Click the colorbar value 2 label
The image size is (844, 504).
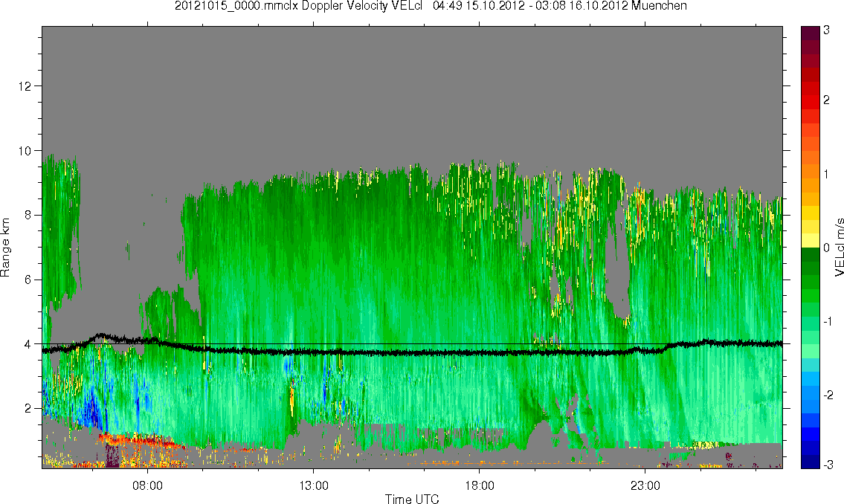827,100
